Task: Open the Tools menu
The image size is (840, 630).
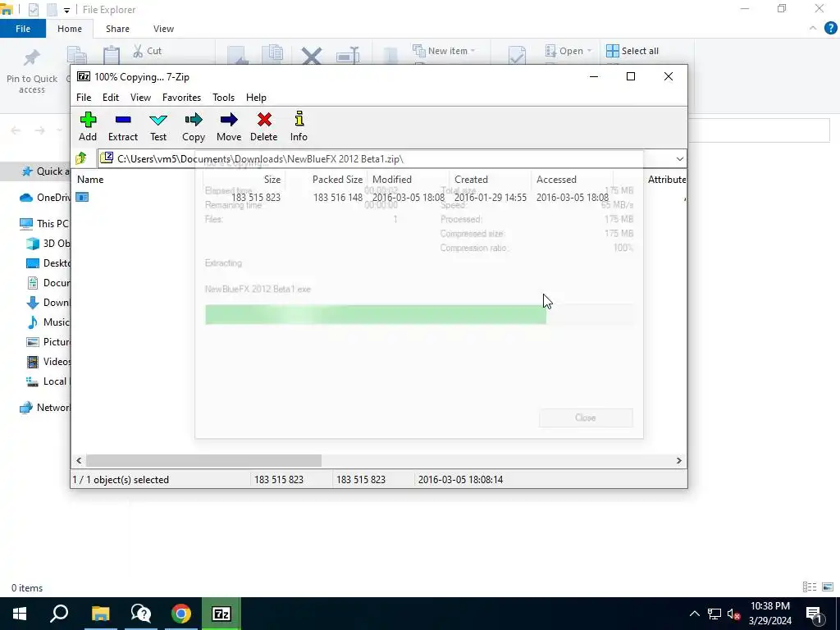Action: coord(223,98)
